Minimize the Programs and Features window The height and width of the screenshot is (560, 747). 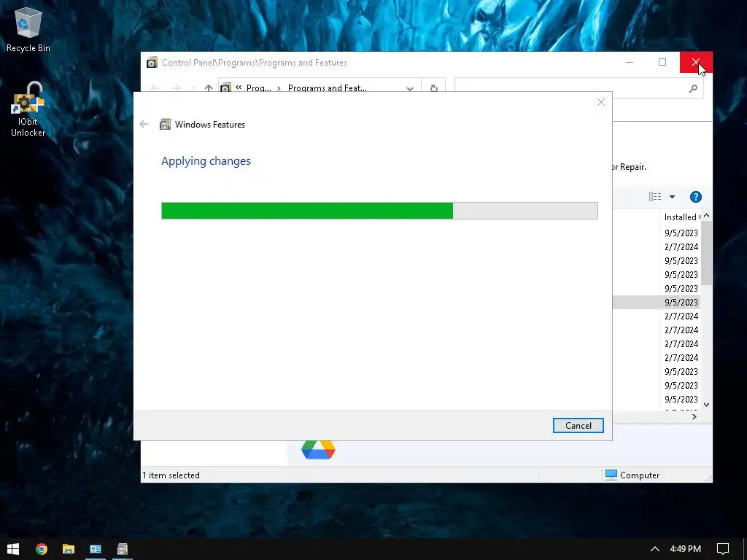pos(630,63)
